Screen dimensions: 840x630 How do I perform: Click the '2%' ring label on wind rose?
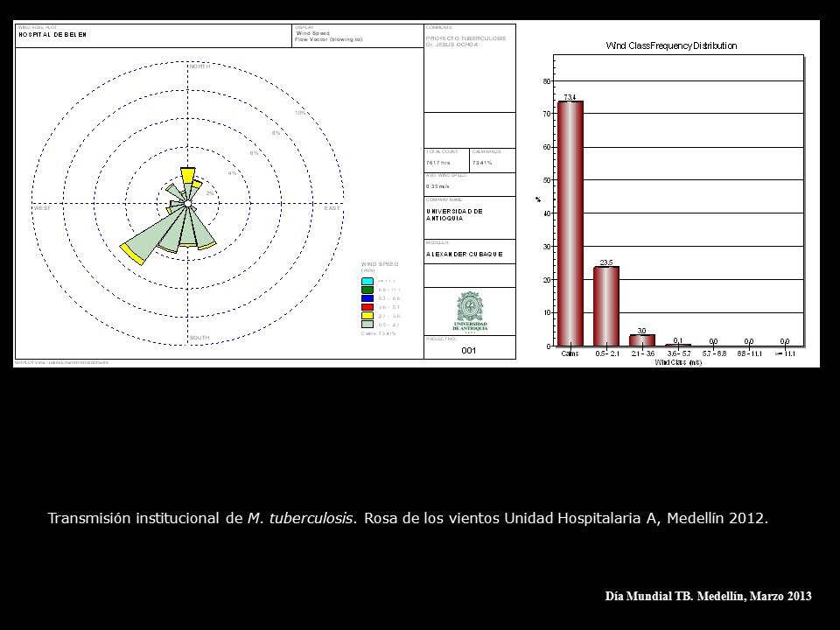coord(210,192)
